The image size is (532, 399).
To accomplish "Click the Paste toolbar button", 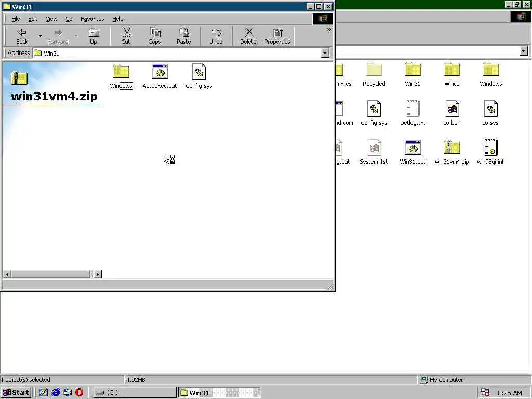I will (x=184, y=36).
